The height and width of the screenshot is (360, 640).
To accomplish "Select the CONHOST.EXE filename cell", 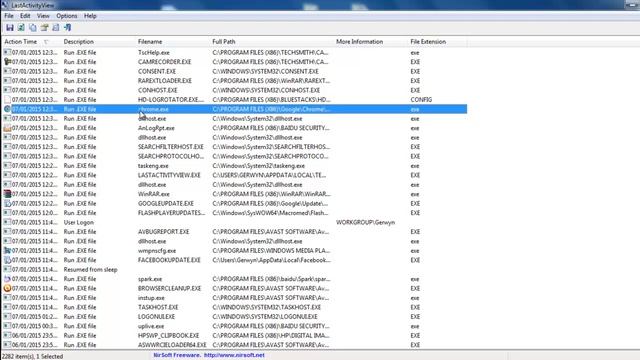I will tap(158, 90).
